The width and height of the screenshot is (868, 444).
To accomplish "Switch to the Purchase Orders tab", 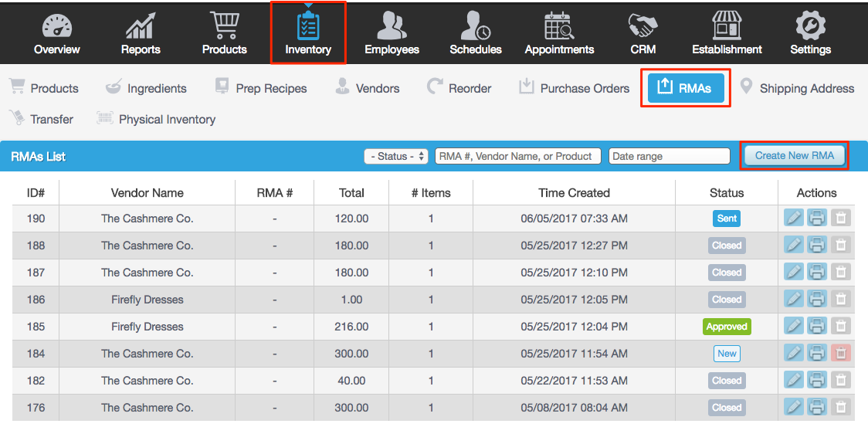I will point(574,88).
